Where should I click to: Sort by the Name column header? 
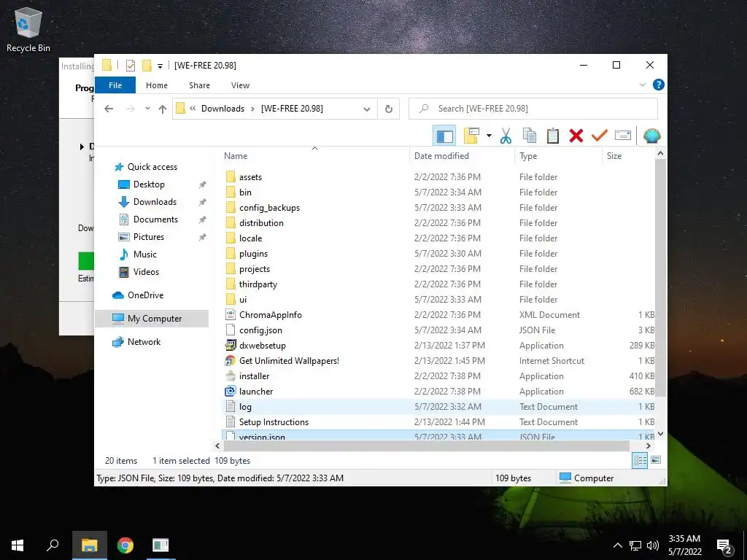(236, 156)
